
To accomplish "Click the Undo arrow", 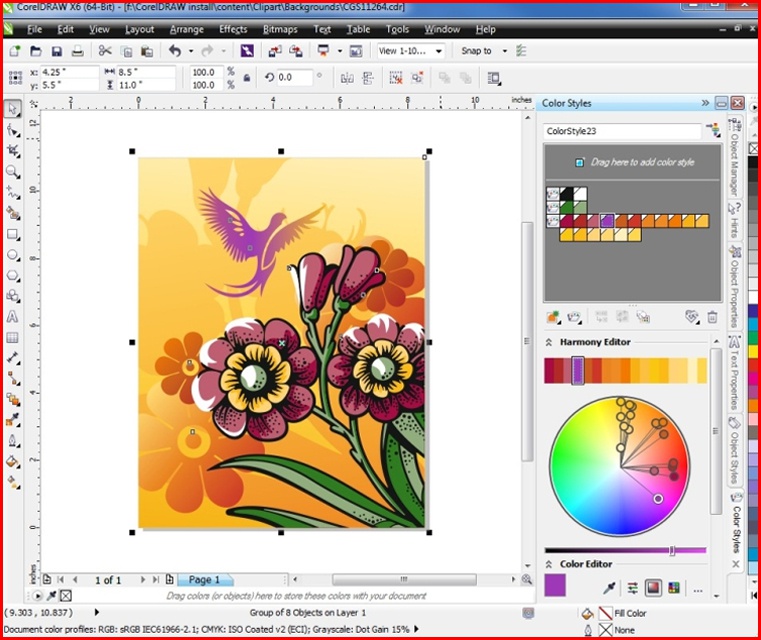I will coord(175,50).
